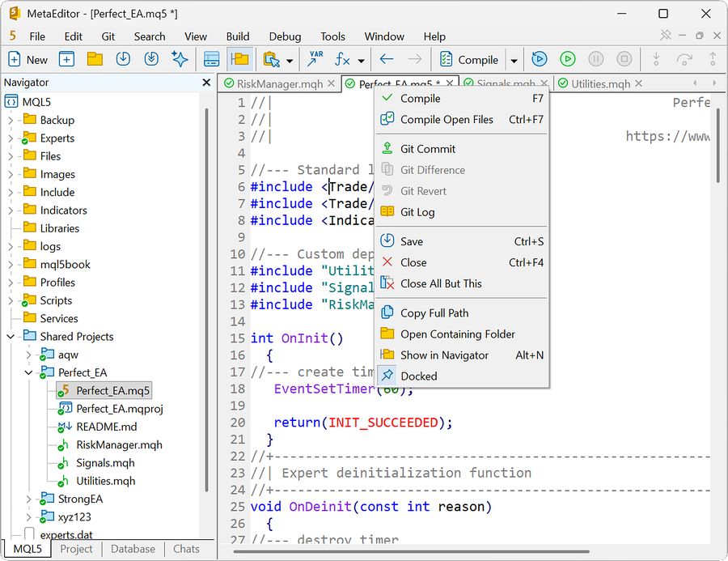
Task: Select the Libraries folder
Action: 51,228
